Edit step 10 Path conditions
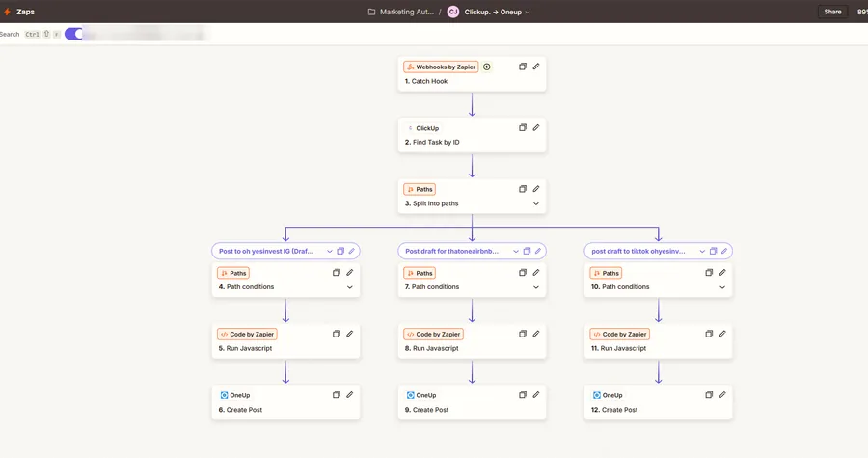This screenshot has width=868, height=458. click(722, 273)
